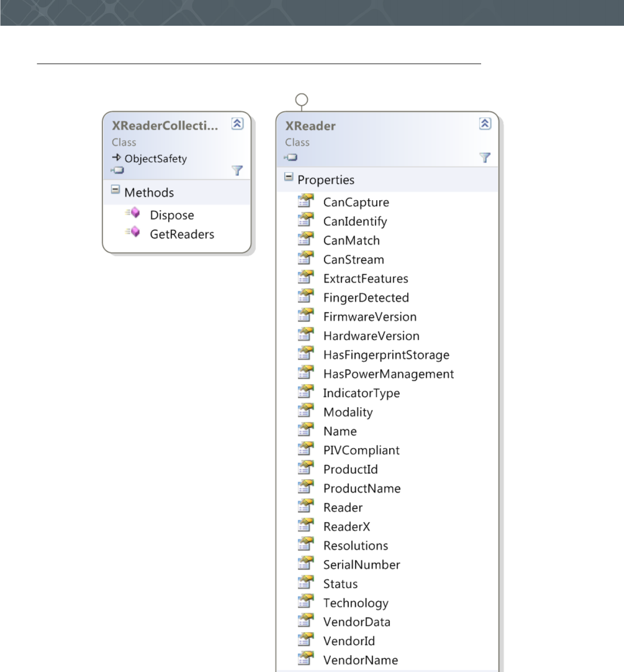Click the interface lollipop circle above XReader
624x672 pixels.
301,100
